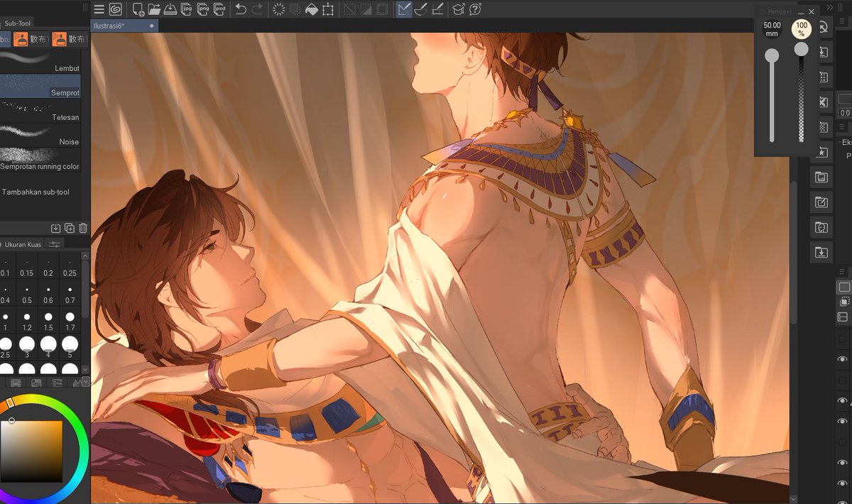Close the Ilustrasi6* document tab
The width and height of the screenshot is (852, 504).
click(151, 26)
